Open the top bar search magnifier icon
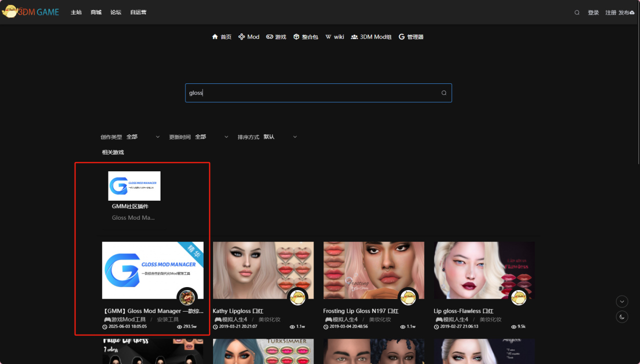 577,12
